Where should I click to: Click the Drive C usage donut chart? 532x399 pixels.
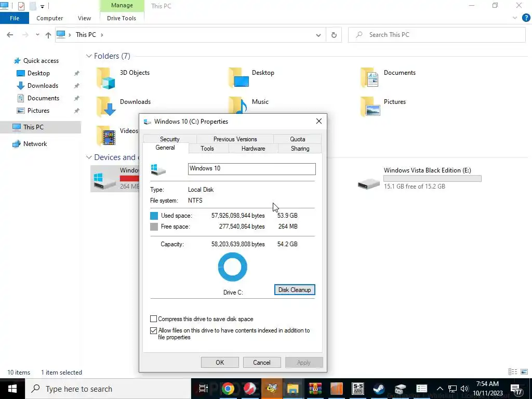pos(232,267)
